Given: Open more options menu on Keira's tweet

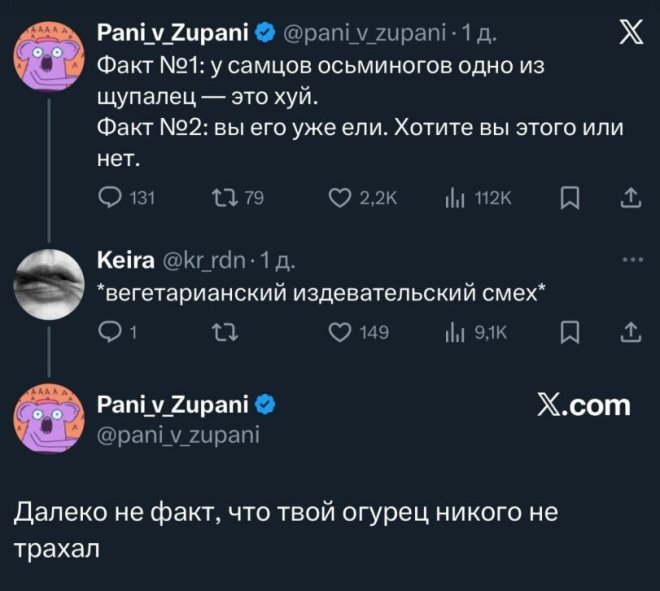Looking at the screenshot, I should click(630, 260).
